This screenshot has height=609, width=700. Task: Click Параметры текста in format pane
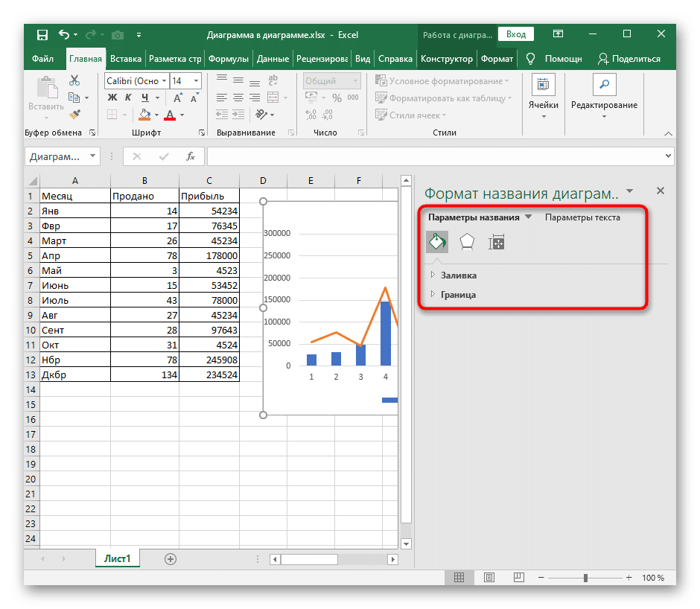click(x=582, y=217)
